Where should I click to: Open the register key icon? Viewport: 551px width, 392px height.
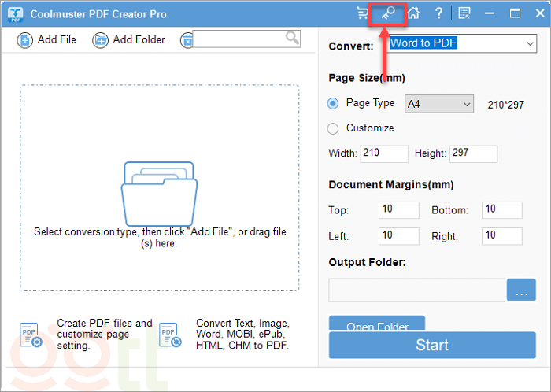coord(387,13)
